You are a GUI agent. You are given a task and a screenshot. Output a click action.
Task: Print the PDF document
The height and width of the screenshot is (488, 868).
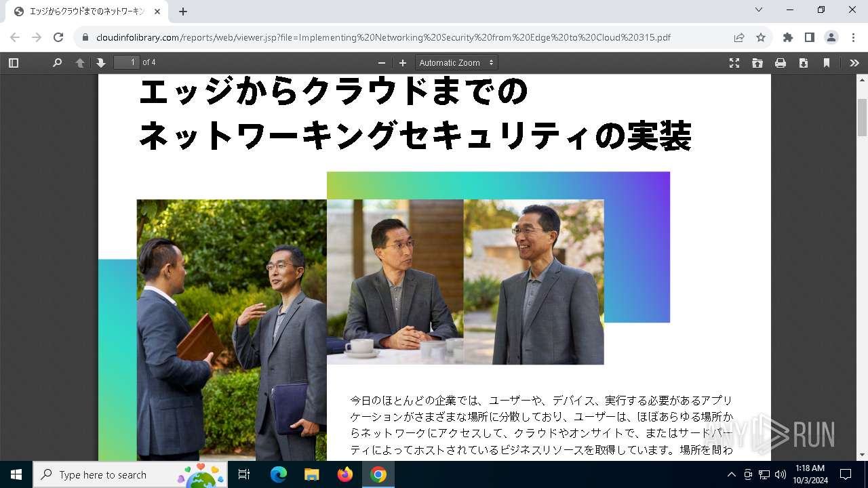(781, 62)
